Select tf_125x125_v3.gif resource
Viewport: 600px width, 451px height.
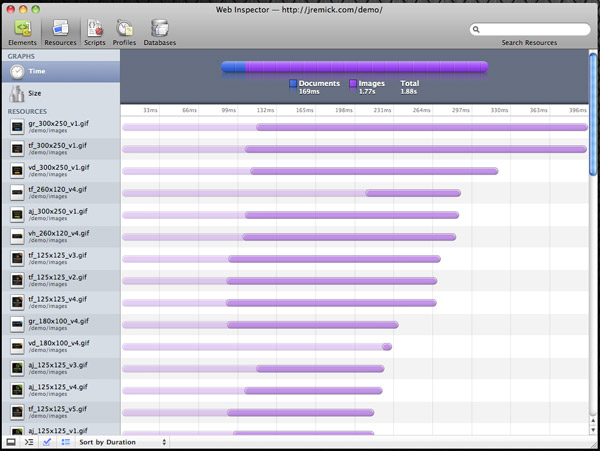pos(61,258)
